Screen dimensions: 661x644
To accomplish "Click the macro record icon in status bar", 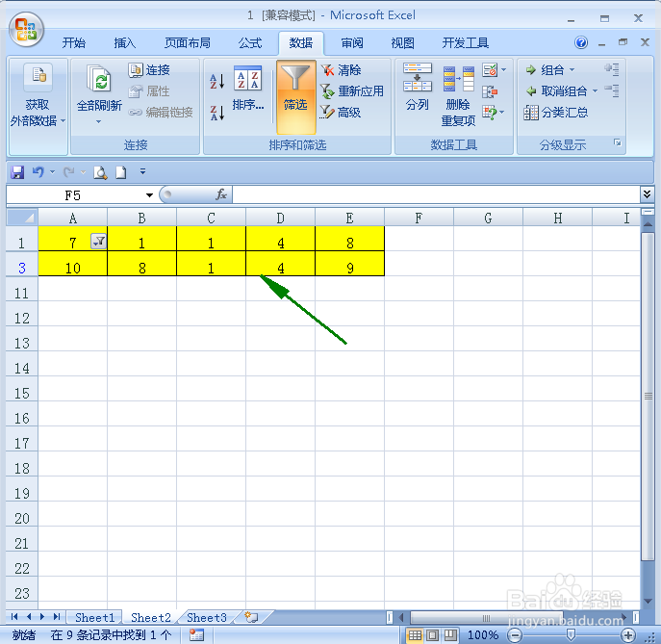I will [x=196, y=634].
